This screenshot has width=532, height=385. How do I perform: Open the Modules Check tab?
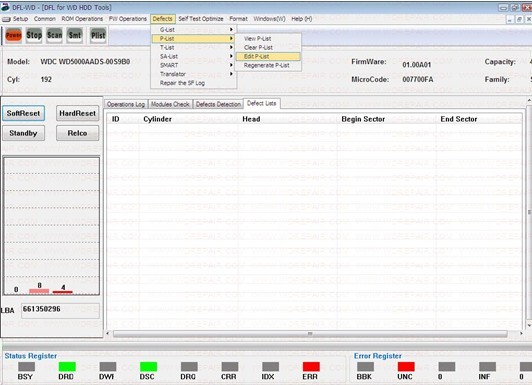tap(170, 104)
